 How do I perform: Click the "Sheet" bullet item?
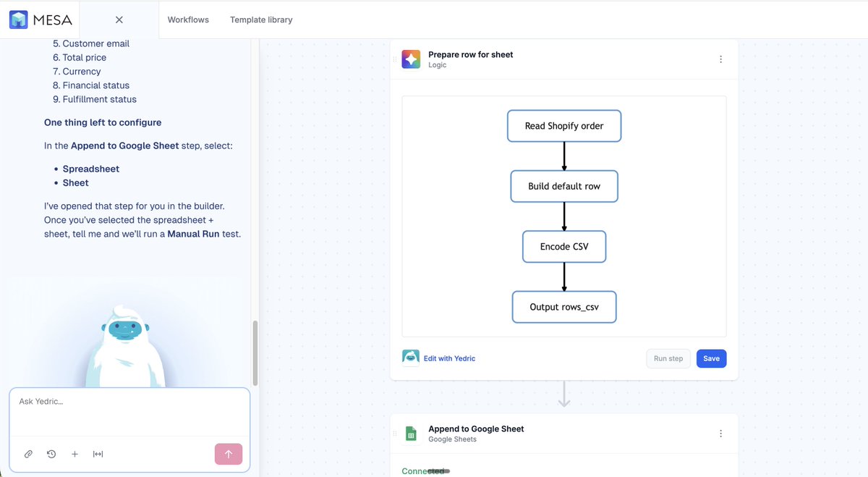[x=76, y=182]
